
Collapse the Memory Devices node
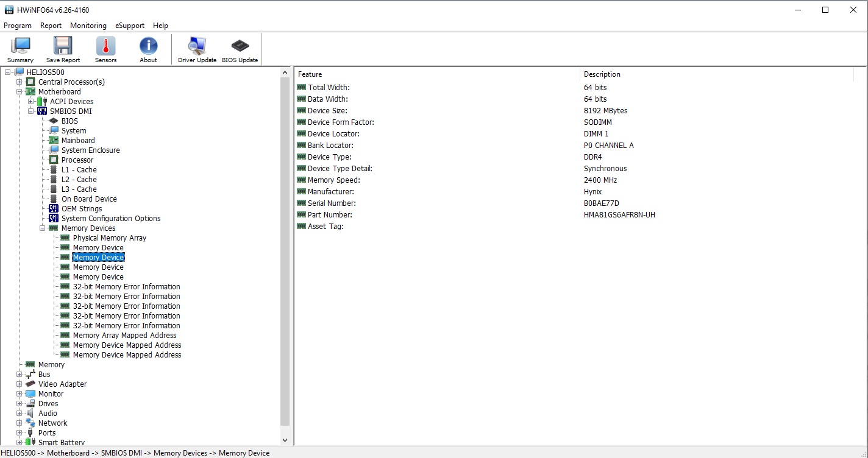[x=43, y=228]
